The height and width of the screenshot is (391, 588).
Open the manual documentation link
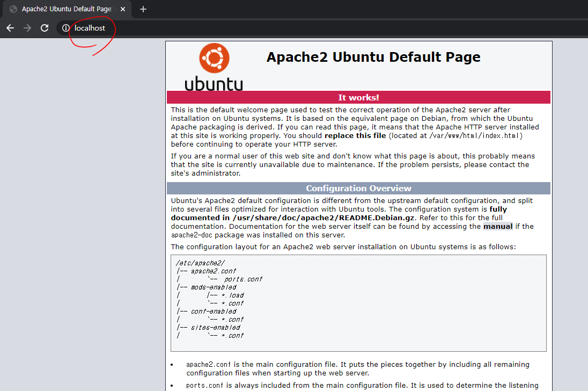tap(498, 226)
